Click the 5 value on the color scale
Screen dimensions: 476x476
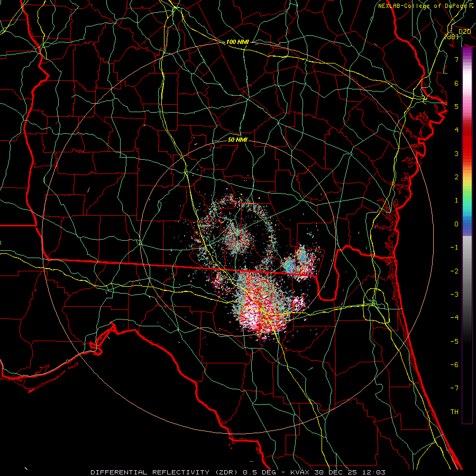[456, 106]
